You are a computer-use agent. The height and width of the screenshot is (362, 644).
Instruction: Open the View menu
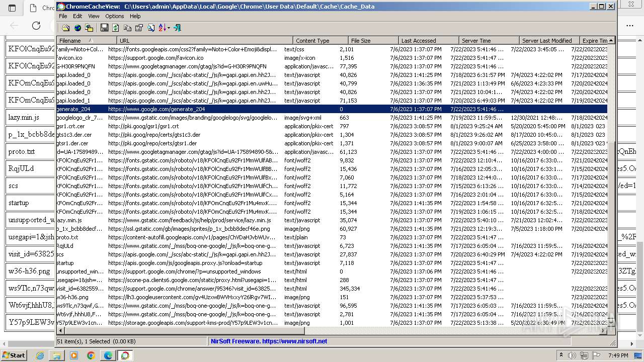pos(94,16)
